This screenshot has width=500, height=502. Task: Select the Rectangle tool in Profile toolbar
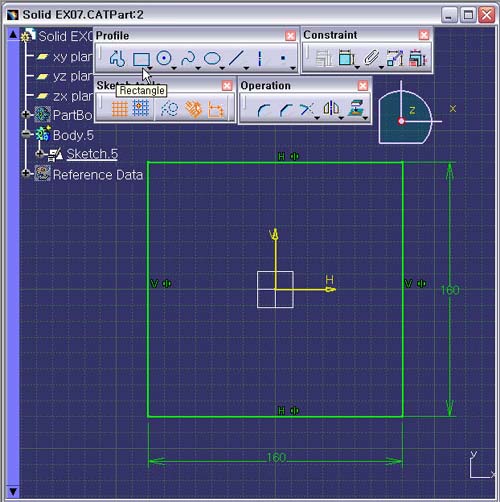pyautogui.click(x=141, y=59)
